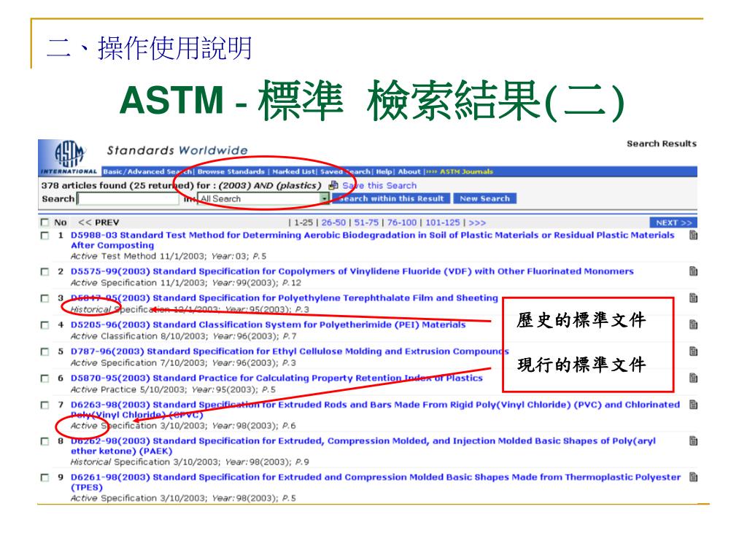The height and width of the screenshot is (560, 747).
Task: Open D6262-98(2003) Poly(aryl ether ketone) standard
Action: [363, 446]
